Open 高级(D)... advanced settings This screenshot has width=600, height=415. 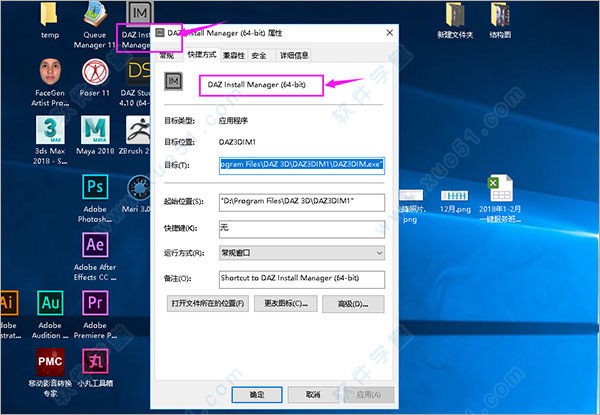click(x=353, y=304)
